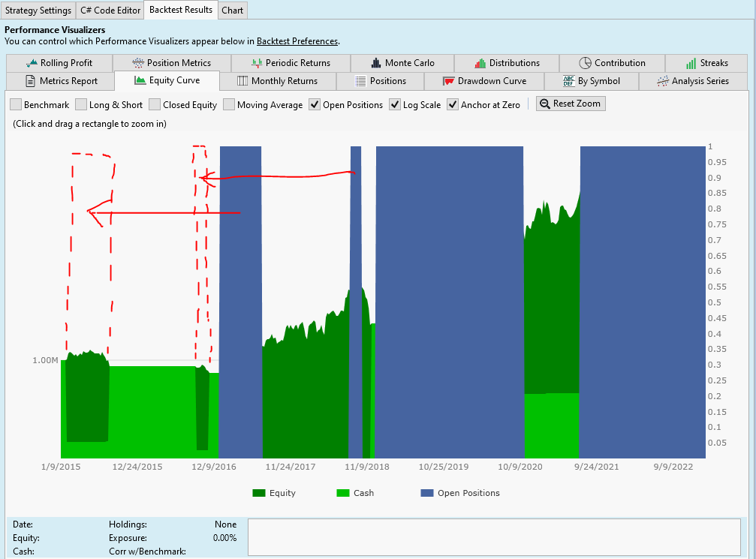Click the Open Positions legend color swatch
Screen dimensions: 756x559
click(426, 493)
